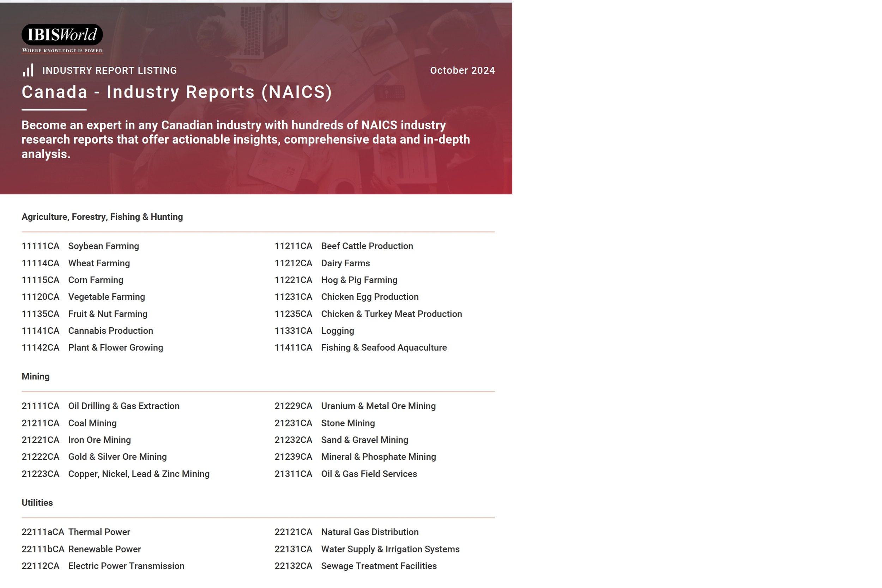The width and height of the screenshot is (882, 588).
Task: Click the Stone Mining entry
Action: click(x=348, y=423)
